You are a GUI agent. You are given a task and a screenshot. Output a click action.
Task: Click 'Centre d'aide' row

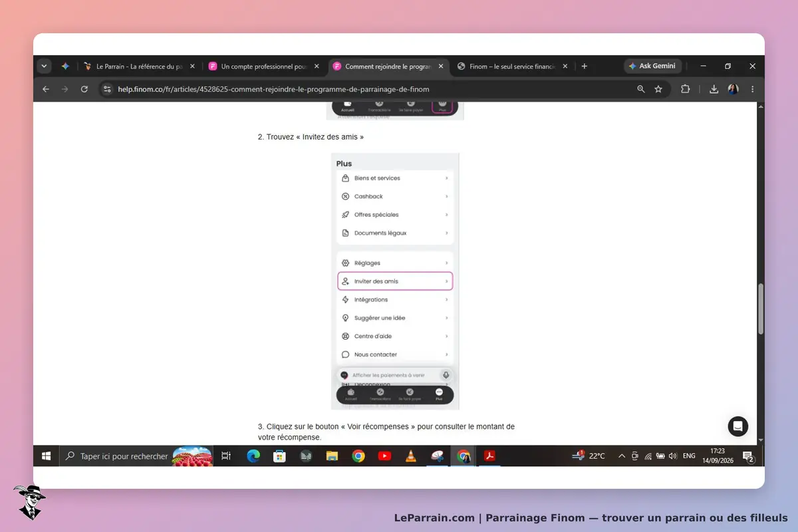395,336
